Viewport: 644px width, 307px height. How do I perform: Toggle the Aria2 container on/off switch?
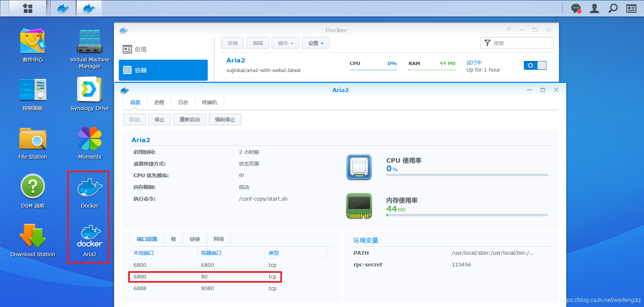(x=535, y=65)
